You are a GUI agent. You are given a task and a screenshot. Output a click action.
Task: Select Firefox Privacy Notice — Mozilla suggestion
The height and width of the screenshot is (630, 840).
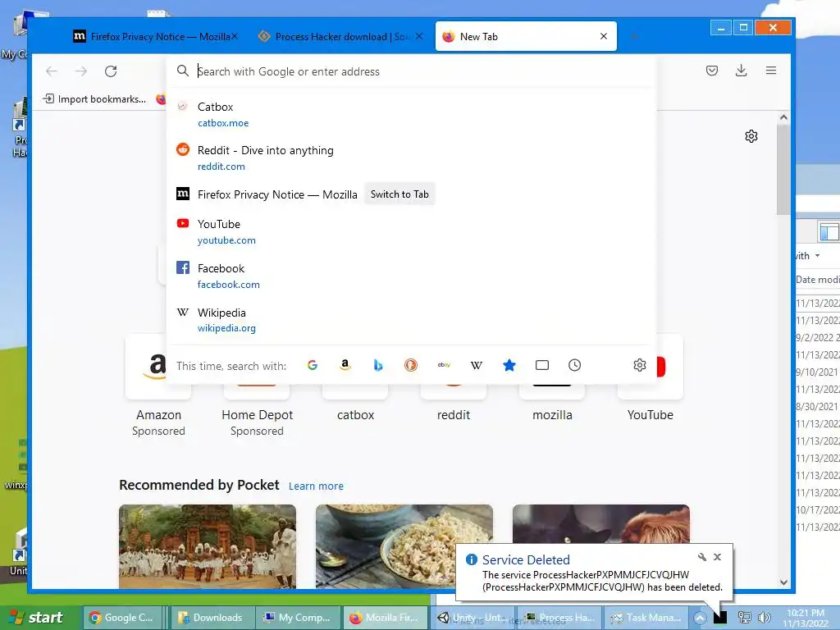[411, 194]
